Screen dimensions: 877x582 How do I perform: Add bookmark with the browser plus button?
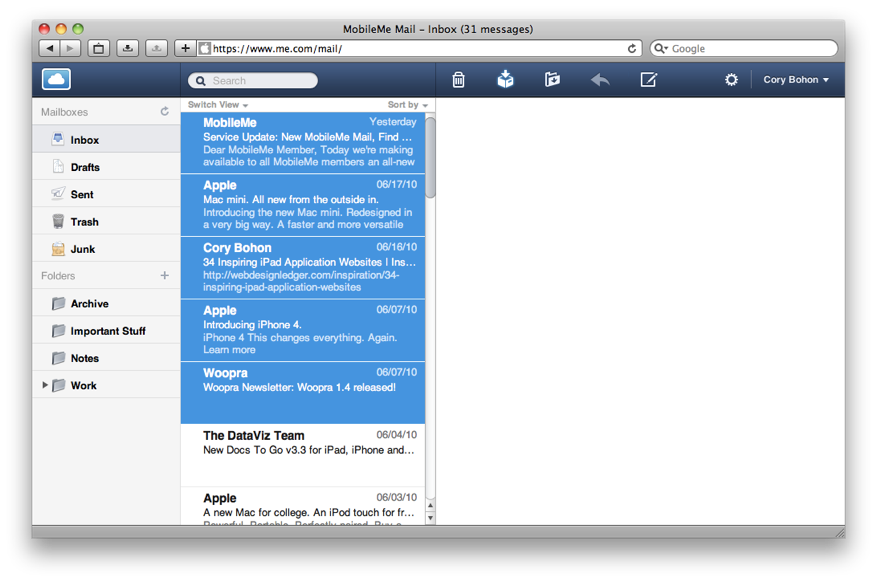[186, 49]
